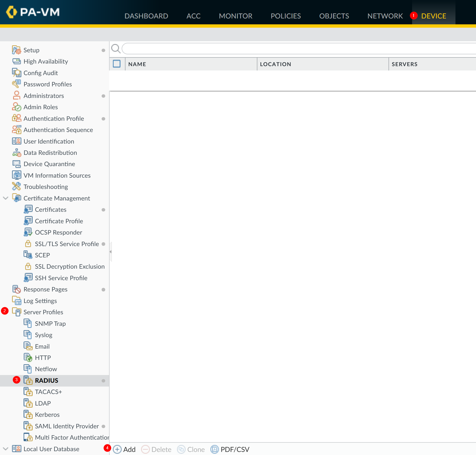Click Add to create RADIUS profile
This screenshot has width=476, height=455.
[x=124, y=449]
